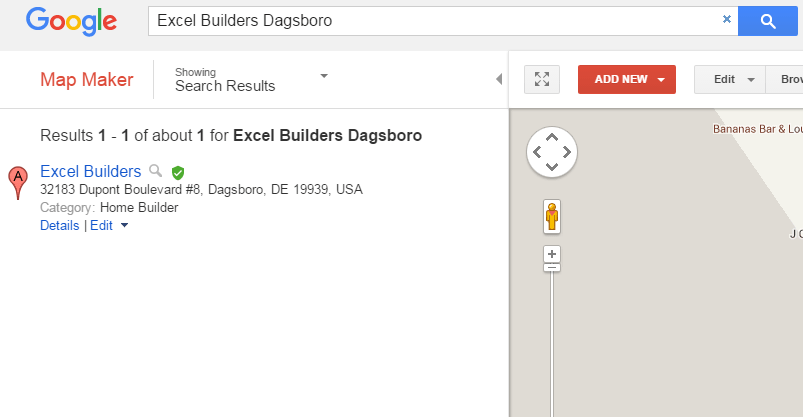Click the zoom in plus button
Viewport: 803px width, 417px height.
coord(552,253)
